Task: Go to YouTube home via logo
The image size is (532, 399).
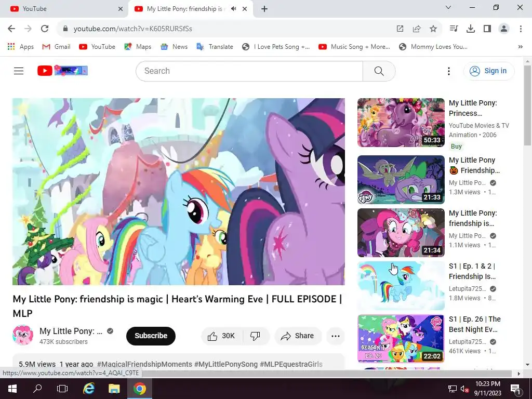Action: (x=62, y=71)
